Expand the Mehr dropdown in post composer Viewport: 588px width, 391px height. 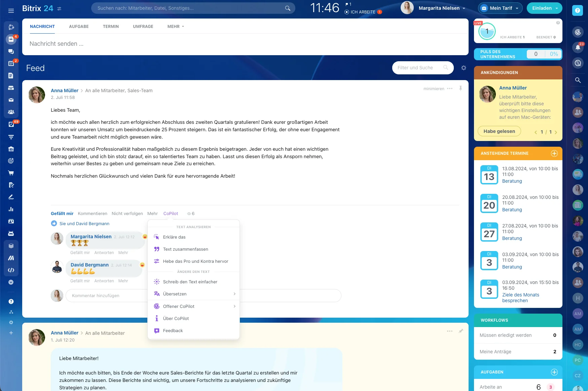[176, 27]
